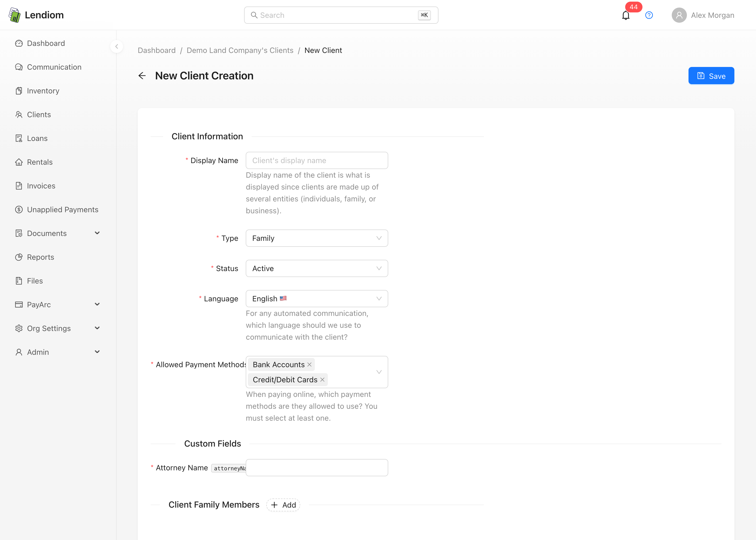Click the Files zip-file icon
The image size is (756, 540).
pyautogui.click(x=19, y=281)
